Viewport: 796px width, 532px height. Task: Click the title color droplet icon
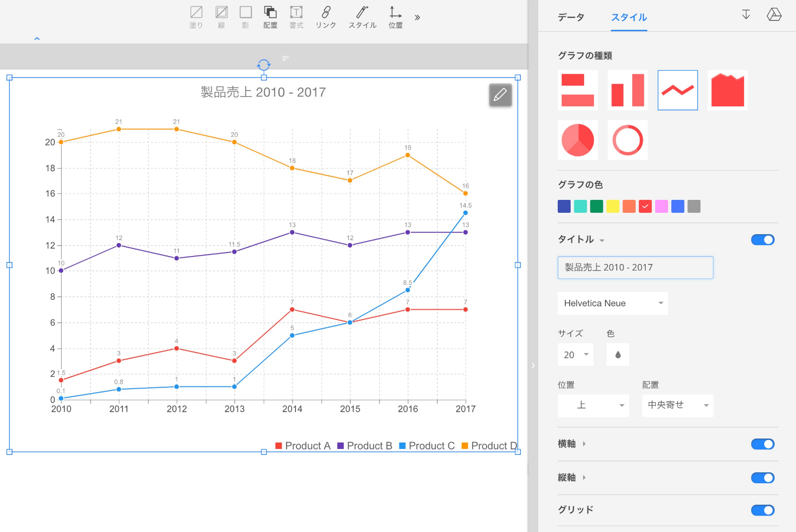point(617,355)
